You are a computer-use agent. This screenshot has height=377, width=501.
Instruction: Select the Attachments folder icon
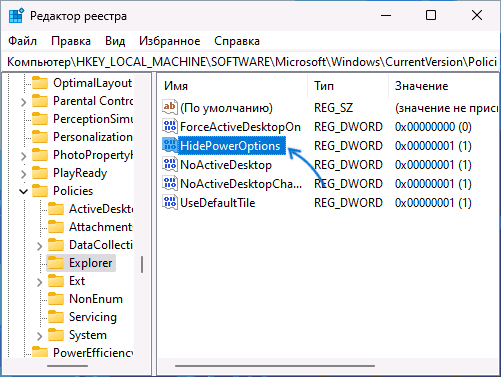tap(56, 227)
